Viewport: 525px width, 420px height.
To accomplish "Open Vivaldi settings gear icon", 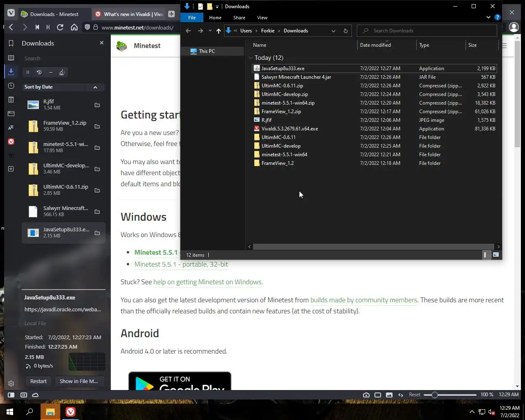I will 11,383.
